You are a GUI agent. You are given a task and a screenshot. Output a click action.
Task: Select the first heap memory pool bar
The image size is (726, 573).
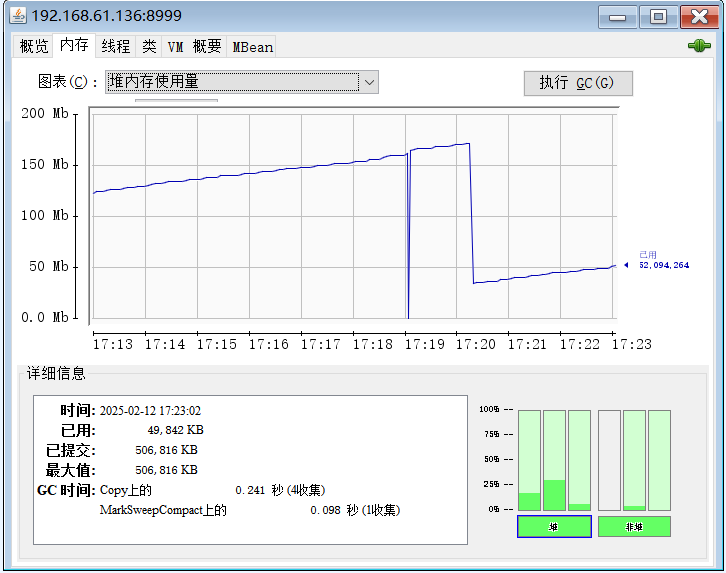point(529,460)
